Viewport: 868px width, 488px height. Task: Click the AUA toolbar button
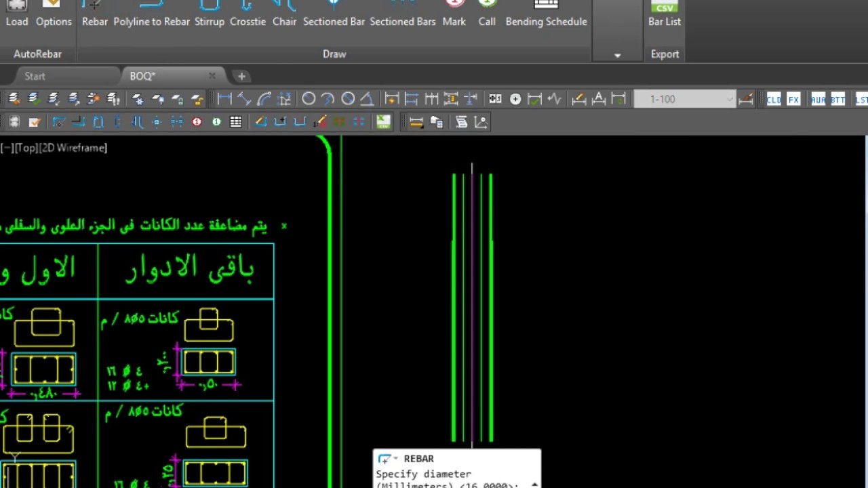[818, 99]
